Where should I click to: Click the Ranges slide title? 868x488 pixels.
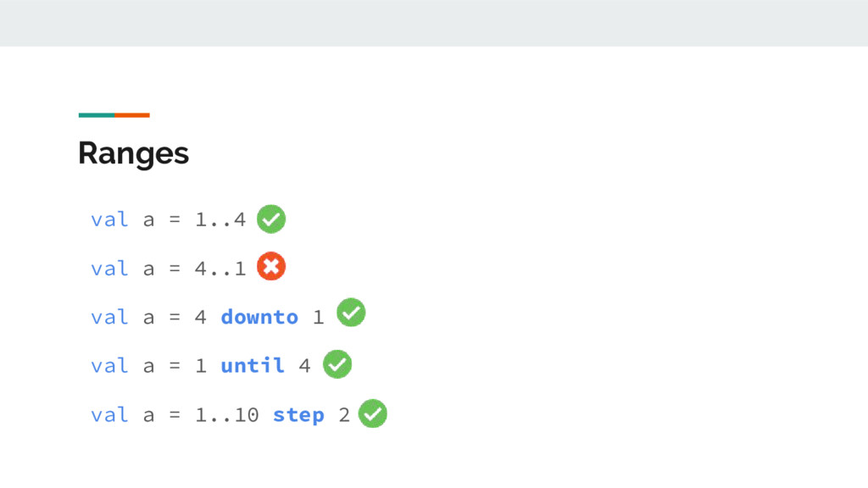pyautogui.click(x=133, y=153)
